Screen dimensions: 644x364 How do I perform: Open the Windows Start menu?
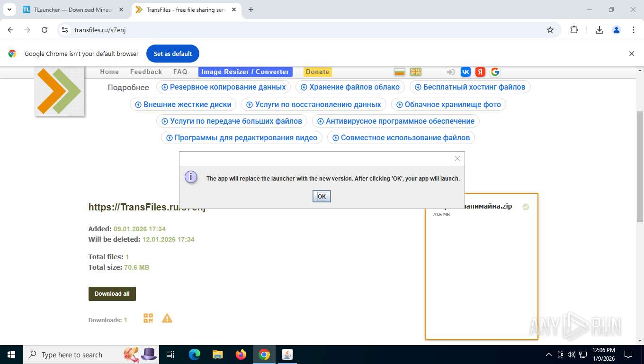point(10,355)
